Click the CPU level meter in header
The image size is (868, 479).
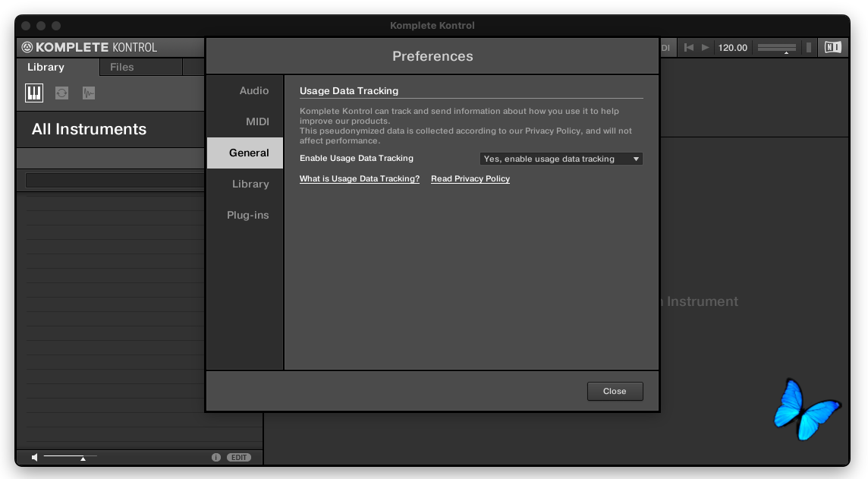click(809, 48)
